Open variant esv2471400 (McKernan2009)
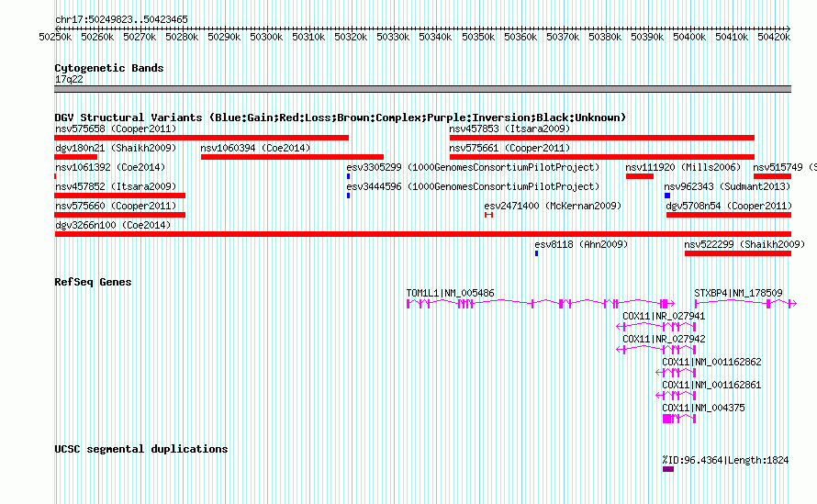817x504 pixels. pos(553,206)
